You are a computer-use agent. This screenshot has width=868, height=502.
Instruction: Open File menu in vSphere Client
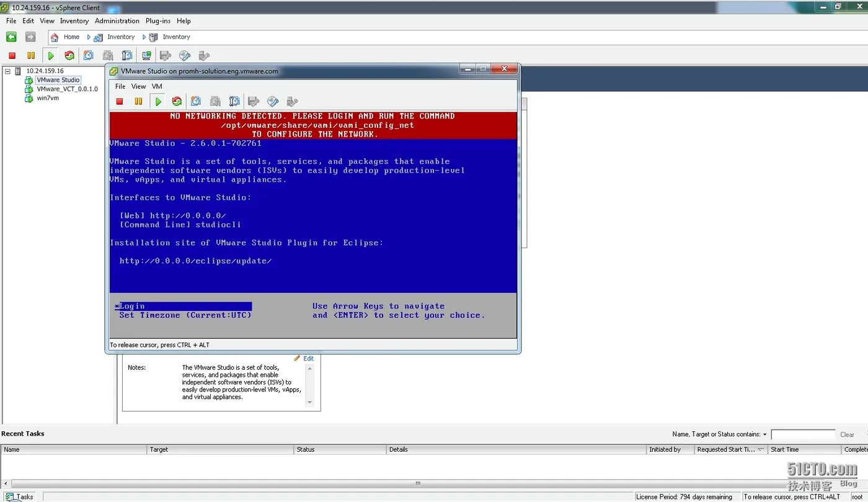click(11, 20)
